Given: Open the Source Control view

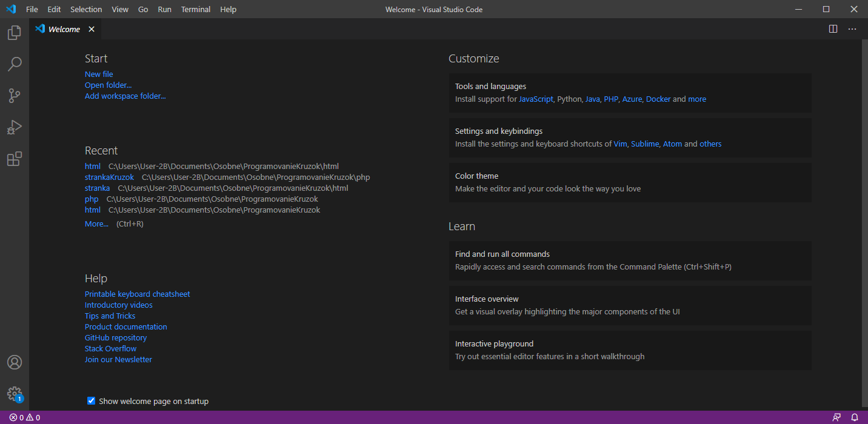Looking at the screenshot, I should pos(15,96).
